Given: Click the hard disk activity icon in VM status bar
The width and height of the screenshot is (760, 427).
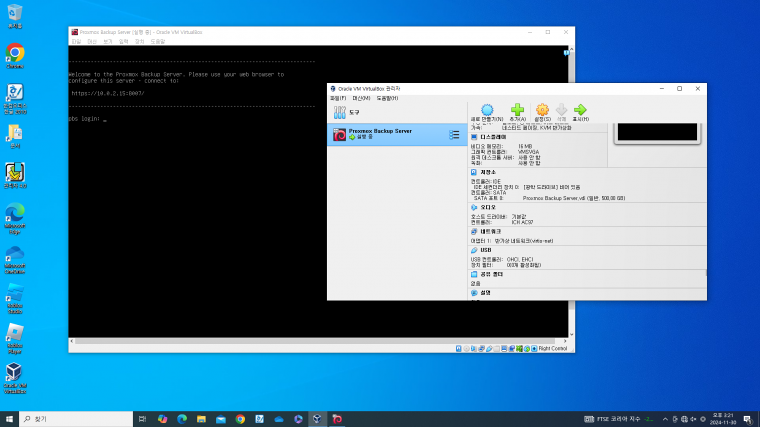Looking at the screenshot, I should click(x=459, y=348).
